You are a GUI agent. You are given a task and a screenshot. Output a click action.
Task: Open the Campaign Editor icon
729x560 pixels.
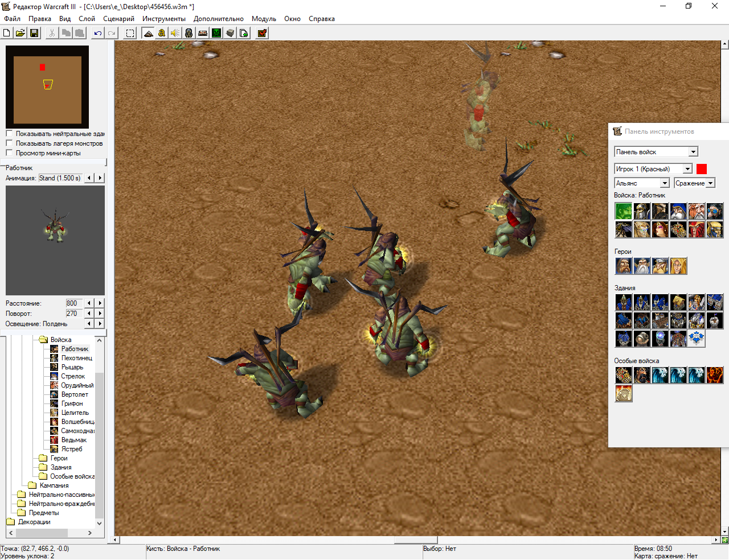tap(203, 33)
